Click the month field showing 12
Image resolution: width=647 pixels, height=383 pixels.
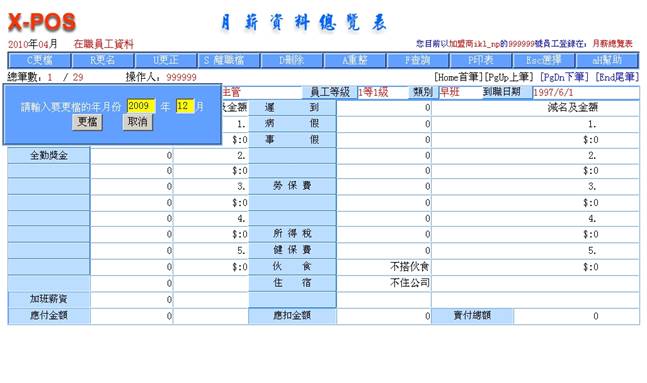tap(185, 106)
